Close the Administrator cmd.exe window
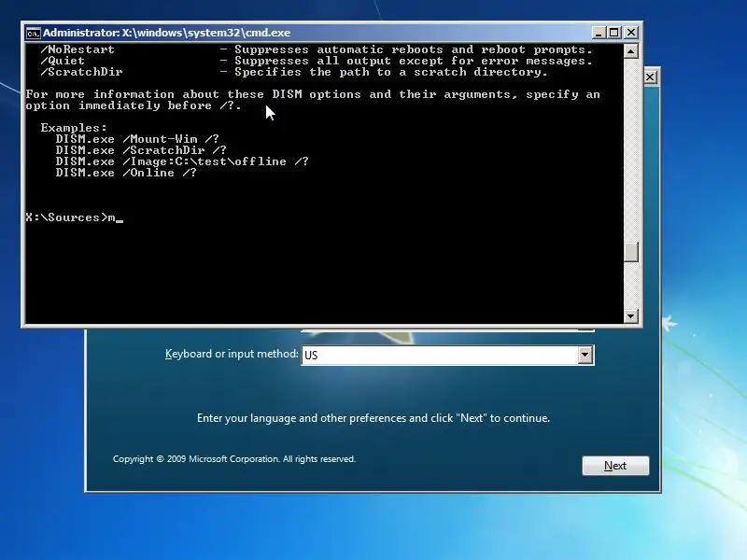The image size is (747, 560). coord(631,33)
